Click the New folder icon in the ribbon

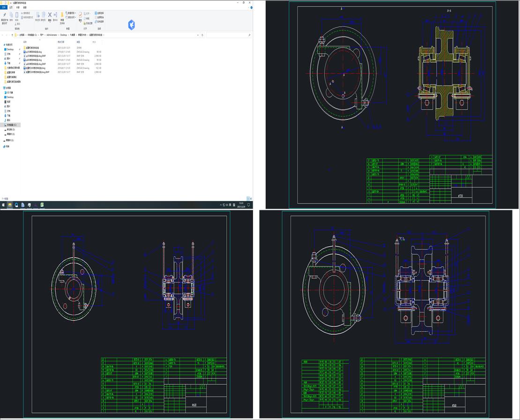[x=62, y=15]
